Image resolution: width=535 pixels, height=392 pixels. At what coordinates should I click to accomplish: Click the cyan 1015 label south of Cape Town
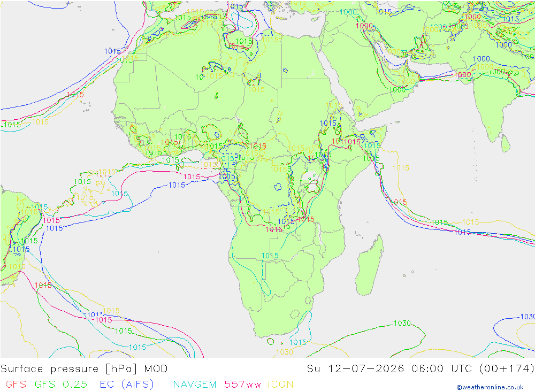click(x=297, y=342)
